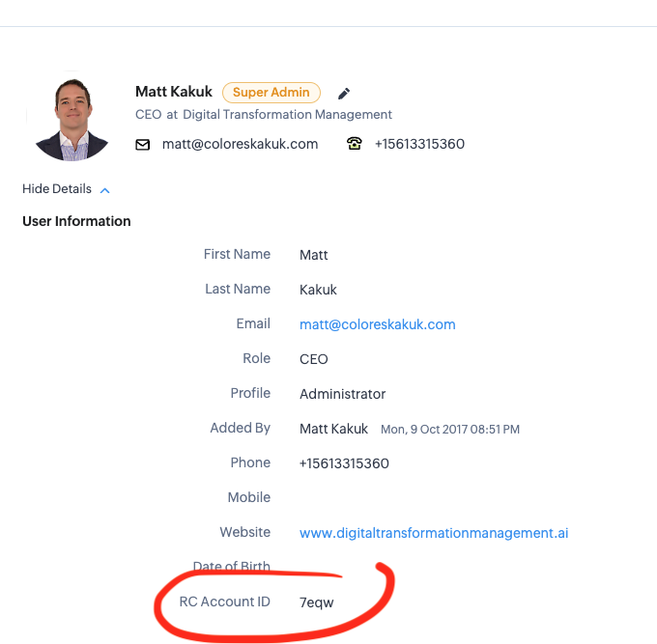Open the matt@coloreskakuk.com email link
The width and height of the screenshot is (657, 644).
point(377,324)
